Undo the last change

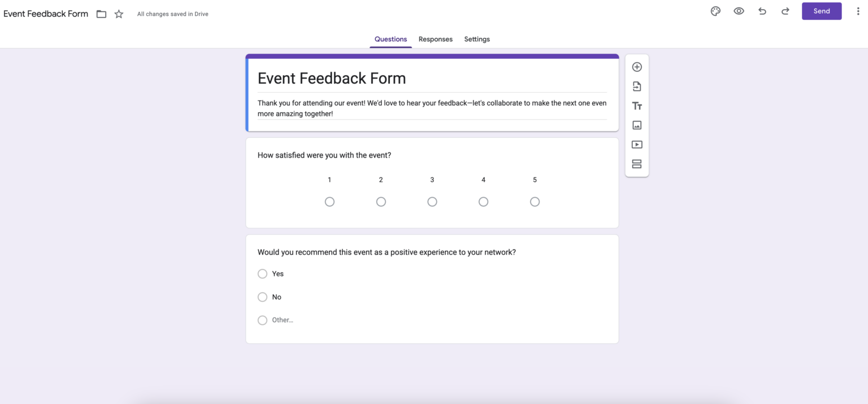coord(762,11)
